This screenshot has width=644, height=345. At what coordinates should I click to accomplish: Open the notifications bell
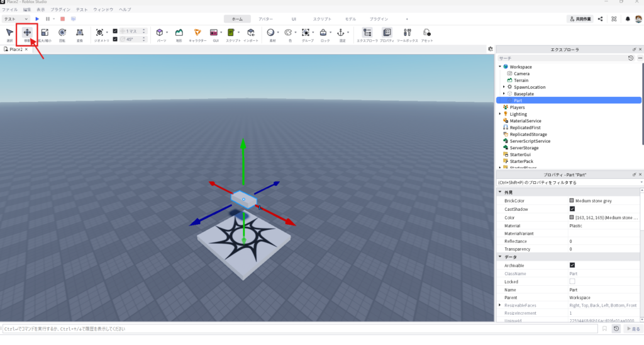coord(628,19)
